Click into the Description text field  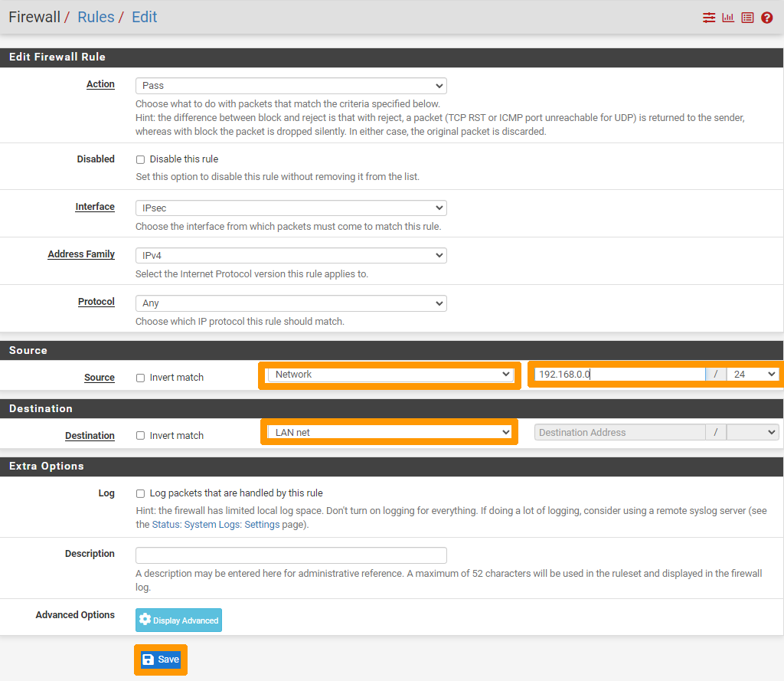pyautogui.click(x=291, y=555)
